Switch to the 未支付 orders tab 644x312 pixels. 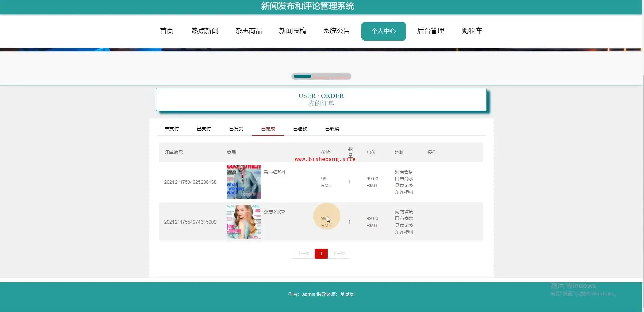click(x=172, y=129)
